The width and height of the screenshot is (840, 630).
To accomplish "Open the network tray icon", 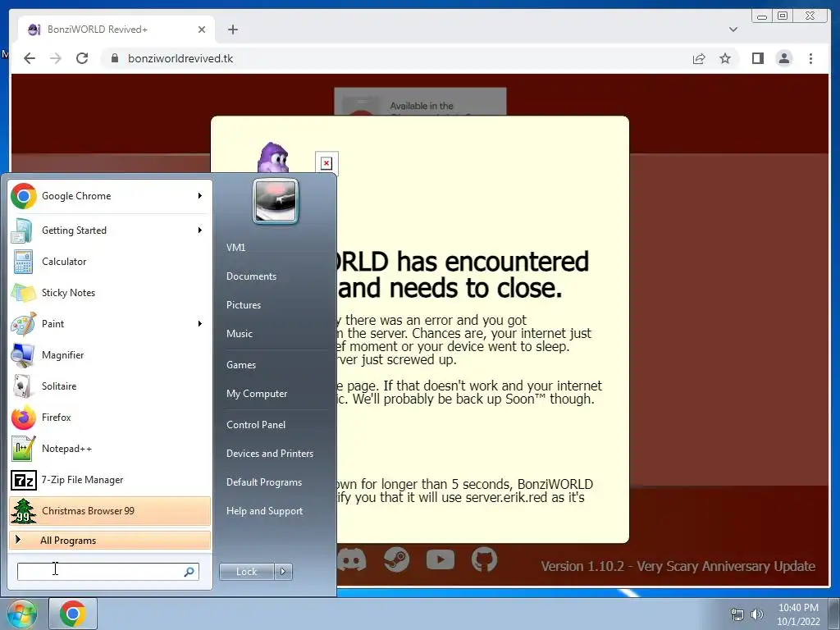I will tap(737, 614).
